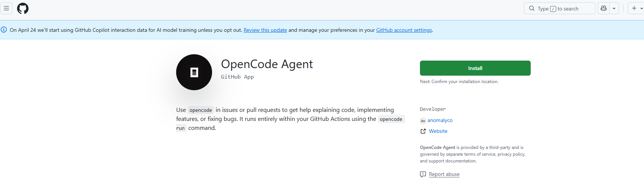The image size is (644, 189).
Task: Focus the 'Type / to search' field
Action: [x=559, y=8]
